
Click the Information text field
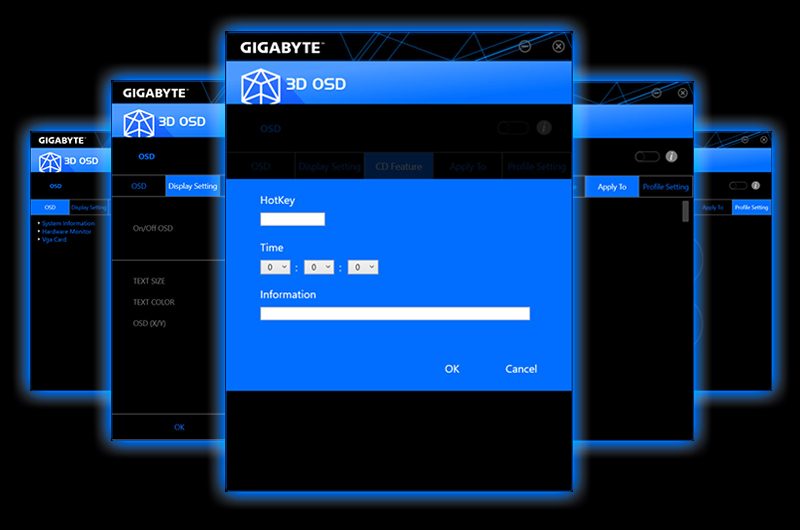(x=395, y=313)
